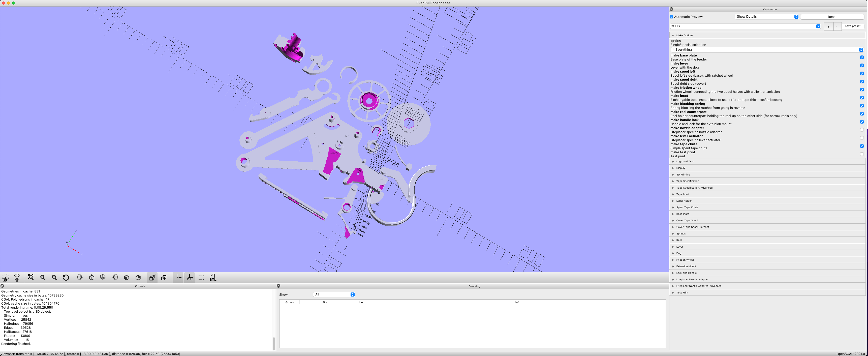Image resolution: width=868 pixels, height=356 pixels.
Task: Click the Reset View circular arrow icon
Action: 66,277
